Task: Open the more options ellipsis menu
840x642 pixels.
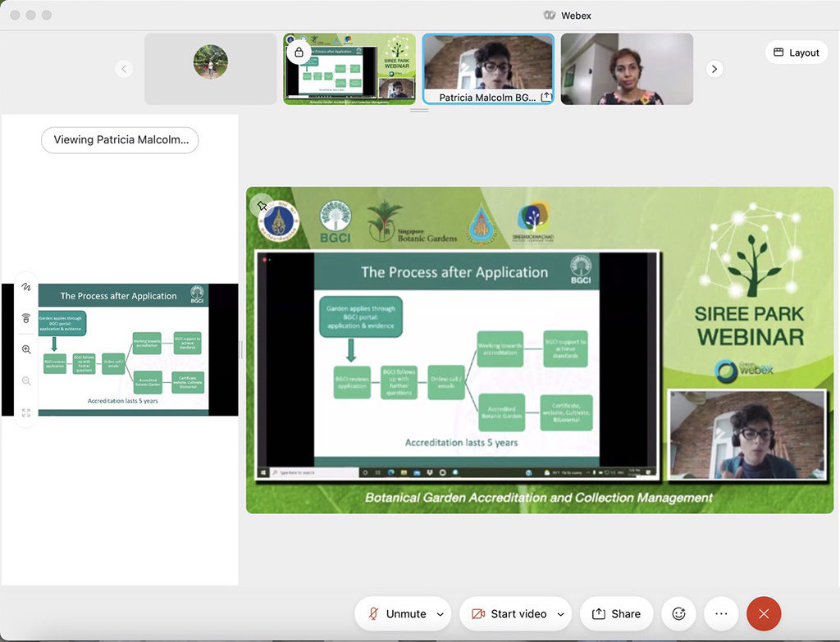Action: [721, 613]
